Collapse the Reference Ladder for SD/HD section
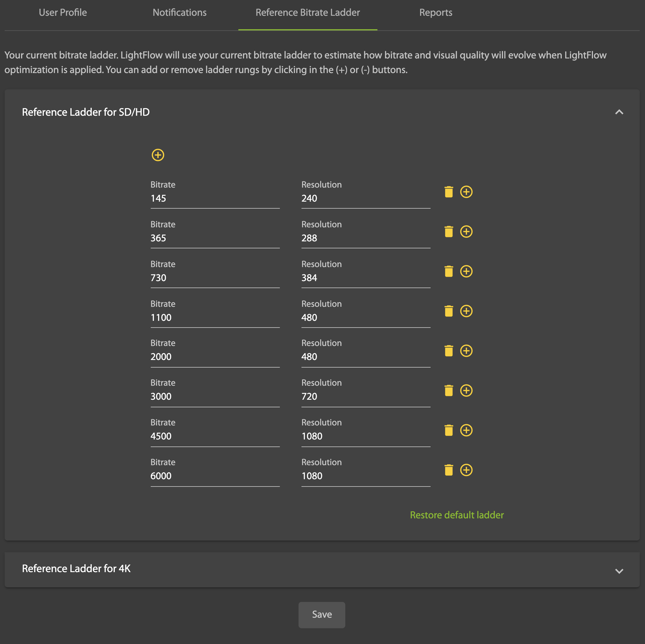 [619, 112]
